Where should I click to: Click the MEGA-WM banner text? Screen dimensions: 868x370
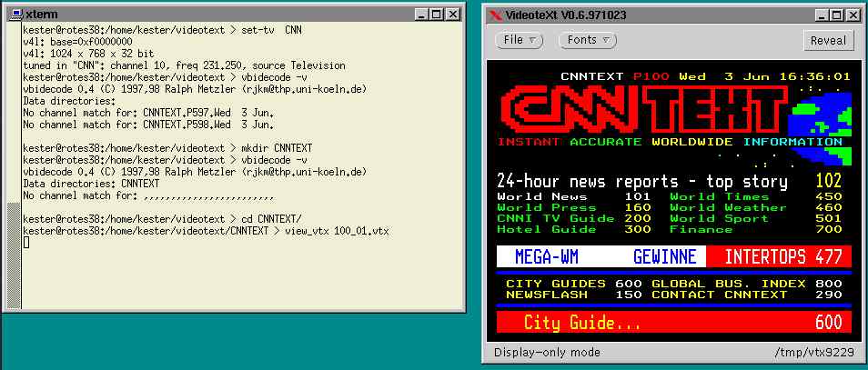[x=549, y=256]
